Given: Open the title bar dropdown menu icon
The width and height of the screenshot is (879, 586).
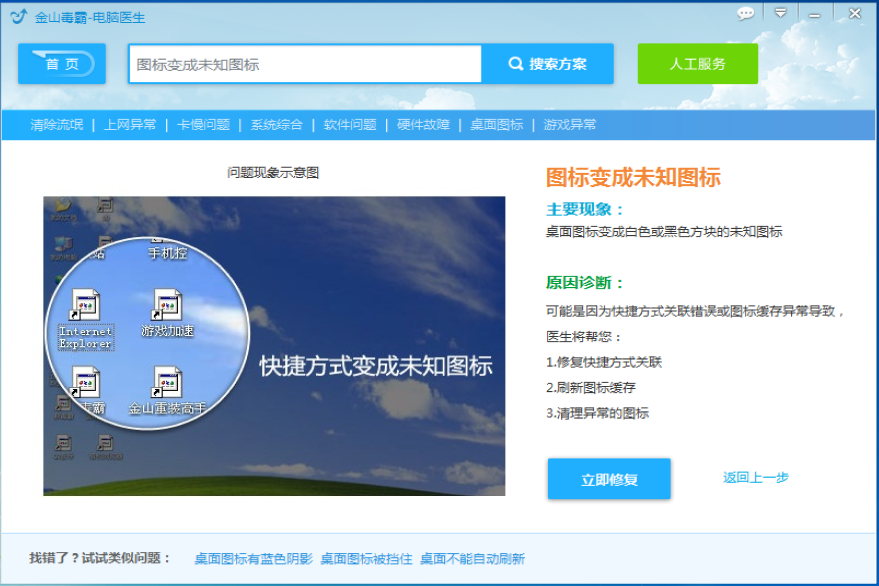Looking at the screenshot, I should click(x=780, y=13).
